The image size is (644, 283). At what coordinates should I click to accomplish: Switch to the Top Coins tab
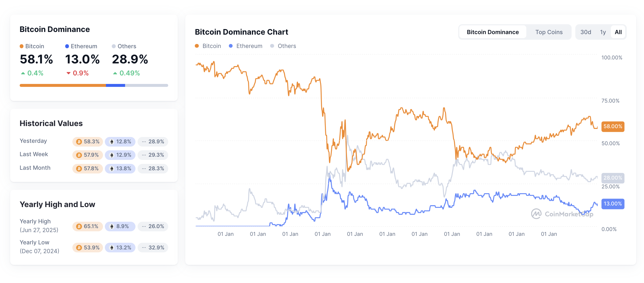click(549, 32)
